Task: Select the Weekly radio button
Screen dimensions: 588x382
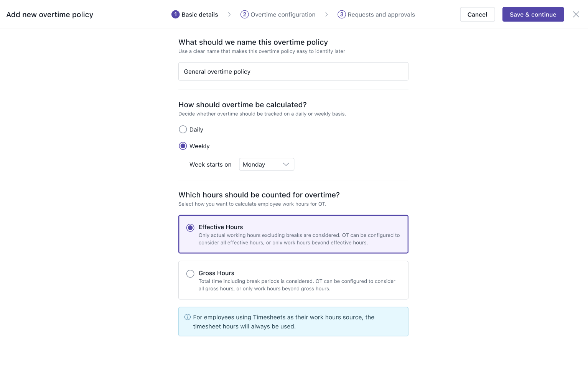Action: (183, 146)
